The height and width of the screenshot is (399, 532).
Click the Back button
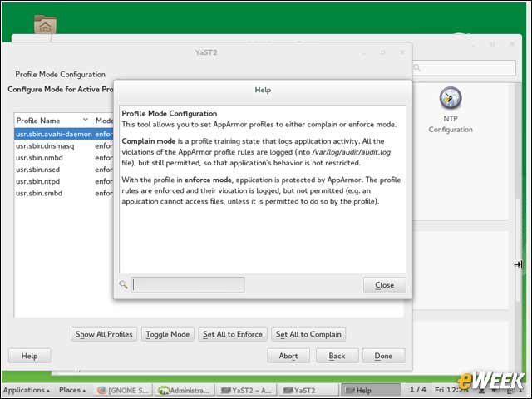(337, 356)
